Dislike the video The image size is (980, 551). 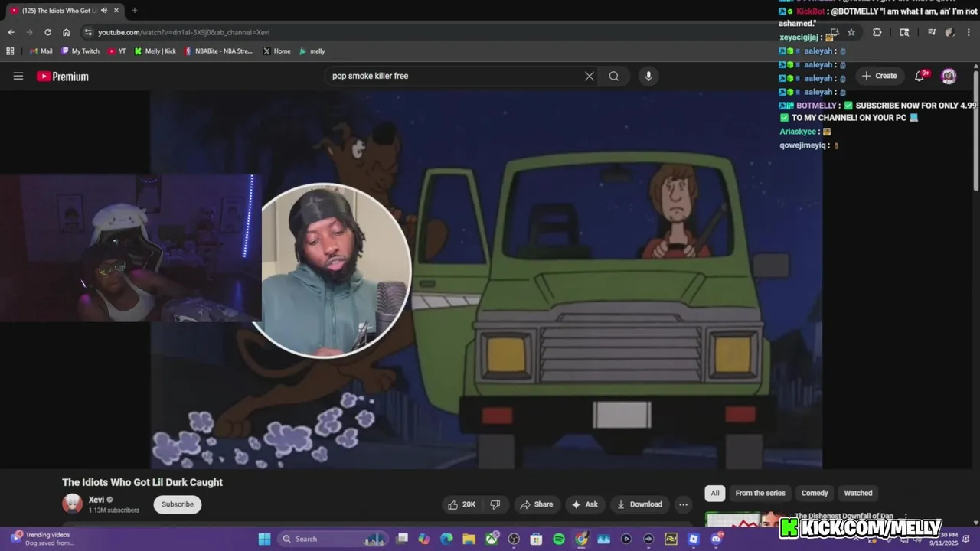[x=495, y=504]
